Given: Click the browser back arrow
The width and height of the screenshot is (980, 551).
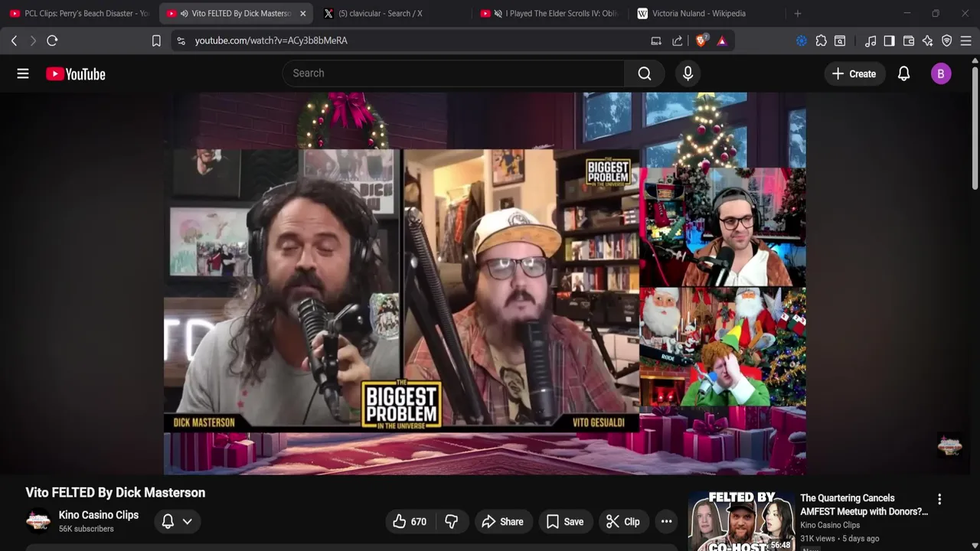Looking at the screenshot, I should (14, 41).
